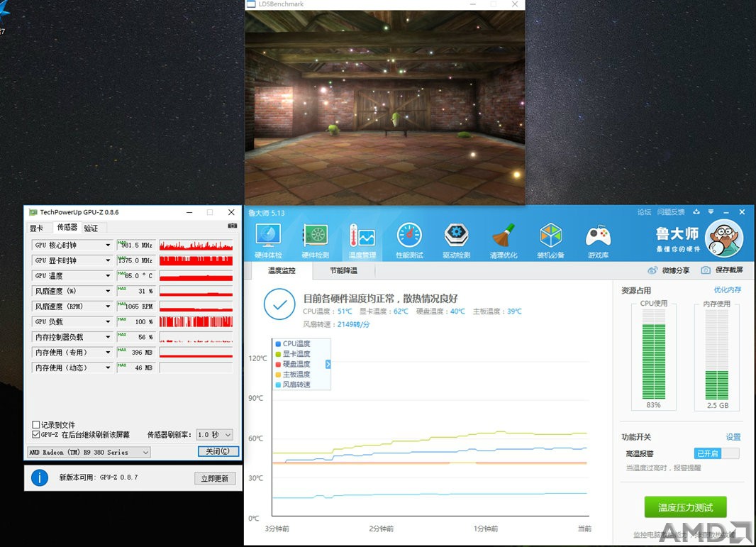Select the 温度监控 tab

282,270
